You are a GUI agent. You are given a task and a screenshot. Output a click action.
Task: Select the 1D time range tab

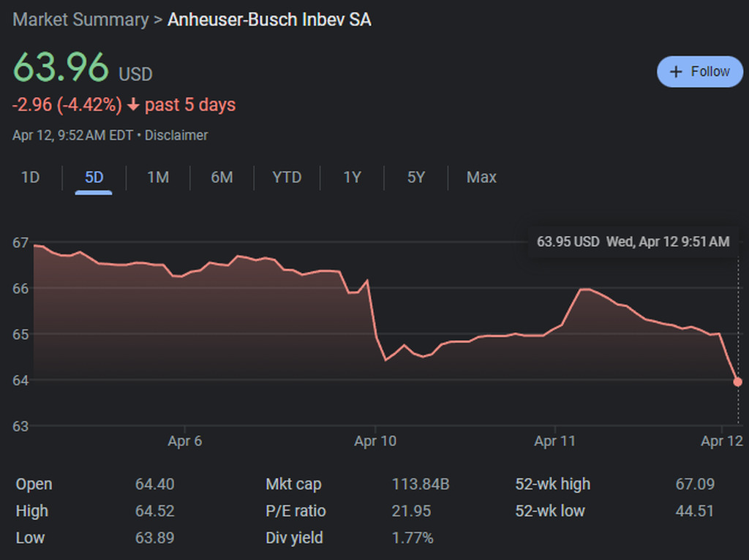tap(30, 178)
